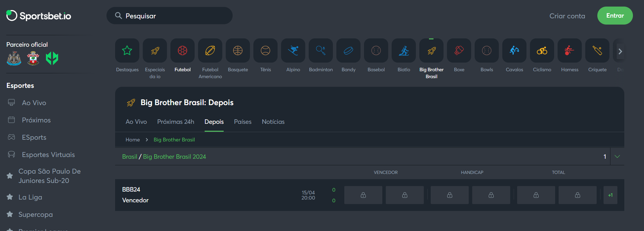Open La Liga favorite in sidebar
644x231 pixels.
(x=30, y=197)
